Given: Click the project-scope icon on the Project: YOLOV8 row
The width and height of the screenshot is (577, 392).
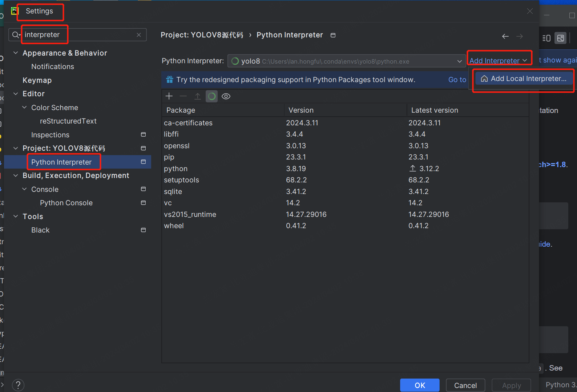Looking at the screenshot, I should point(143,148).
